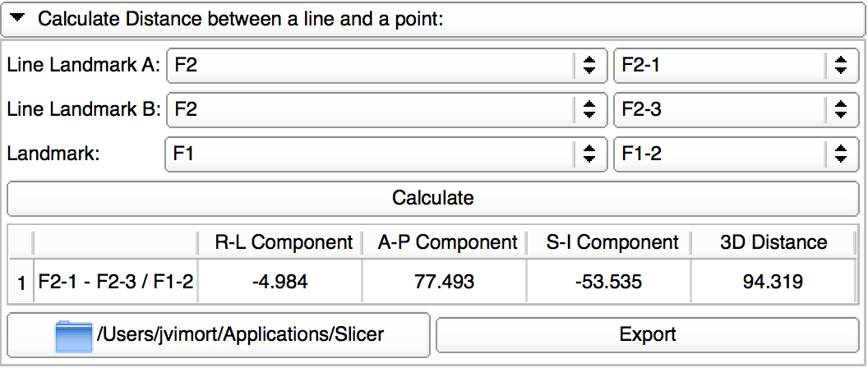The height and width of the screenshot is (368, 868).
Task: Click the blue folder icon
Action: (x=73, y=335)
